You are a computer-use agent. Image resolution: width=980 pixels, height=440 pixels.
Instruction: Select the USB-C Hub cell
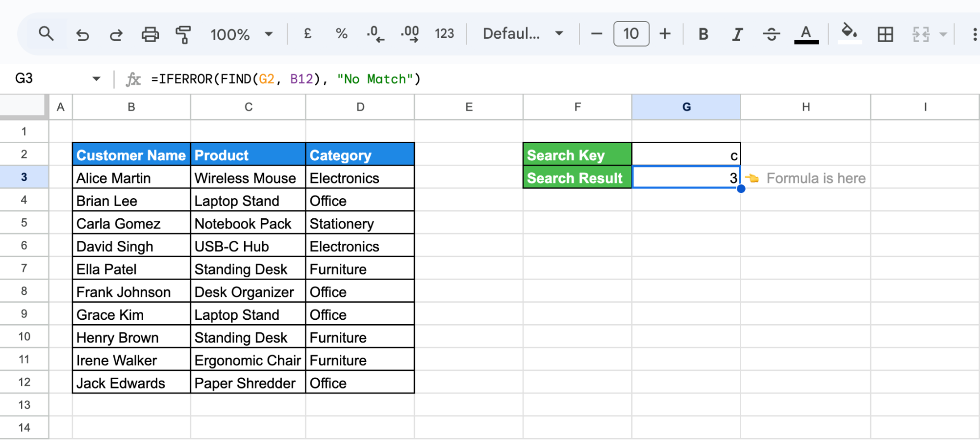(248, 246)
